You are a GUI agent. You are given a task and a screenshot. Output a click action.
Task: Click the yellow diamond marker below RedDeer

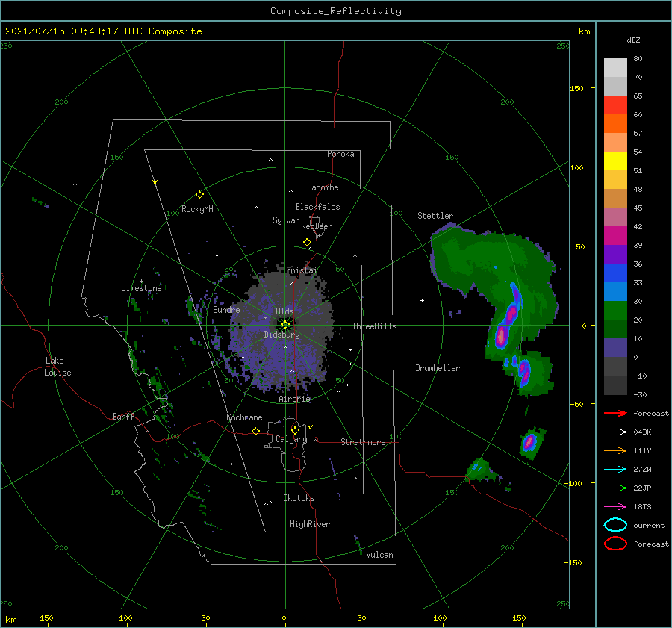coord(307,242)
